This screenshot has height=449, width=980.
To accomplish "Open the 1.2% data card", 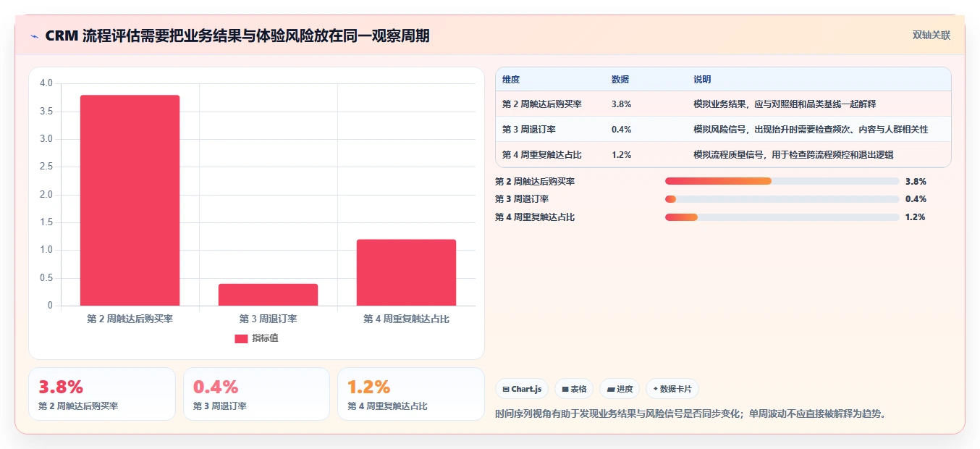I will pyautogui.click(x=411, y=394).
